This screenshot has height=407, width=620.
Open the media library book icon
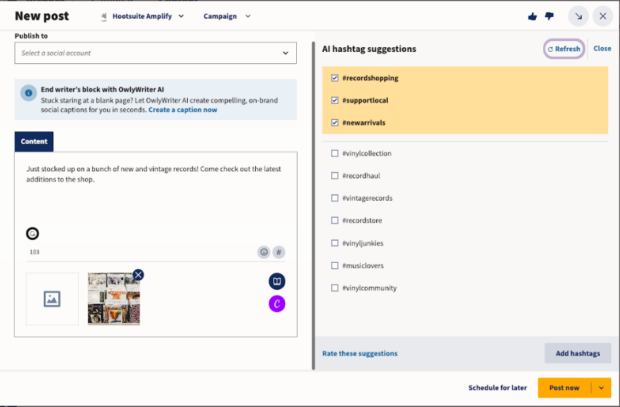click(277, 282)
